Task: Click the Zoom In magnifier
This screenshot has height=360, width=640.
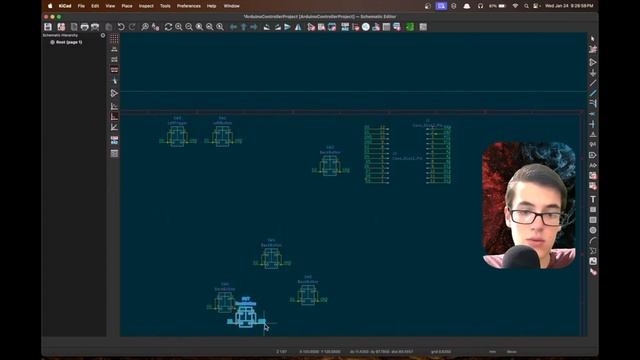Action: coord(179,27)
